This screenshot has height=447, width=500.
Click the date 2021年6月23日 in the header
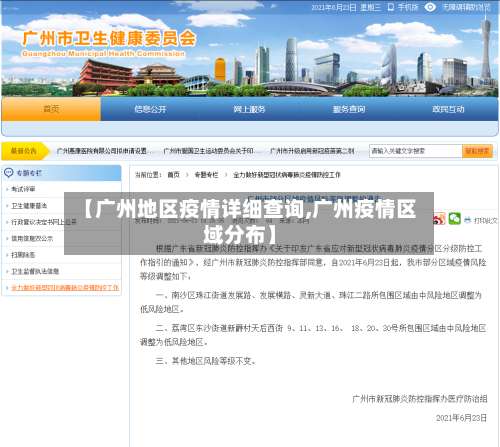(x=334, y=7)
